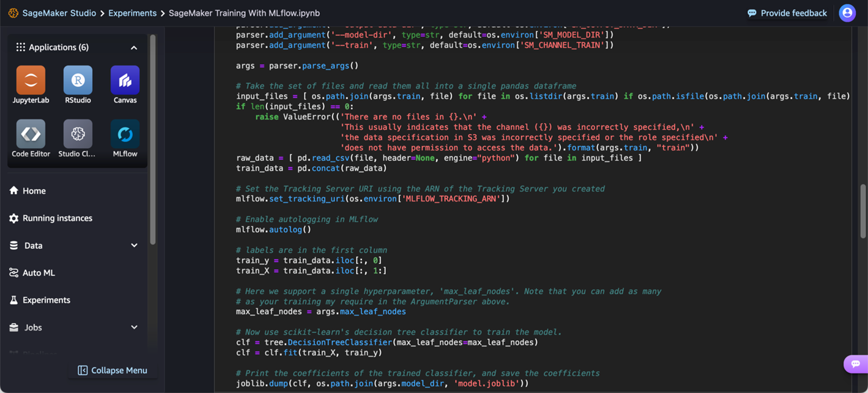
Task: Click the clf.fit(train_X, train_y) line
Action: click(310, 352)
